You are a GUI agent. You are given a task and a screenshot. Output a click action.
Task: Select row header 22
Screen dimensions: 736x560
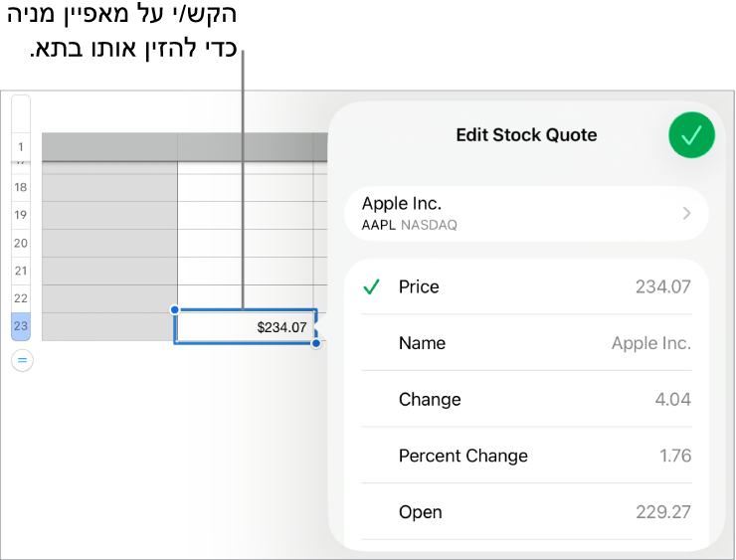21,298
